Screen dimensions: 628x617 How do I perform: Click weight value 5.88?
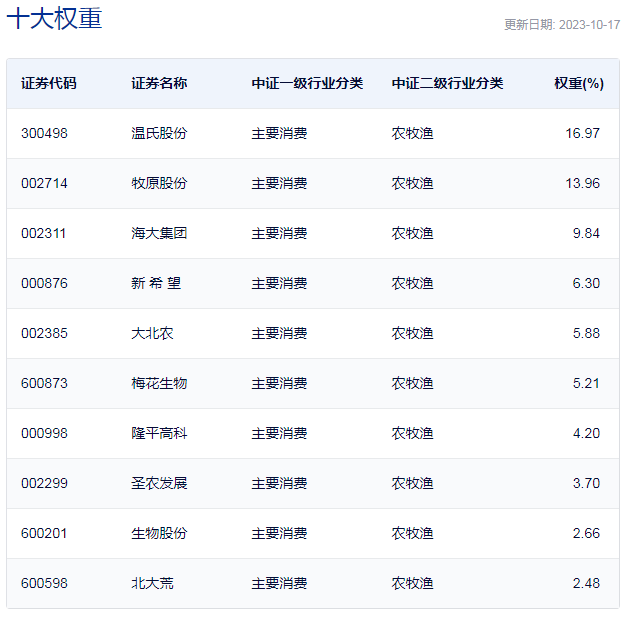(x=586, y=334)
